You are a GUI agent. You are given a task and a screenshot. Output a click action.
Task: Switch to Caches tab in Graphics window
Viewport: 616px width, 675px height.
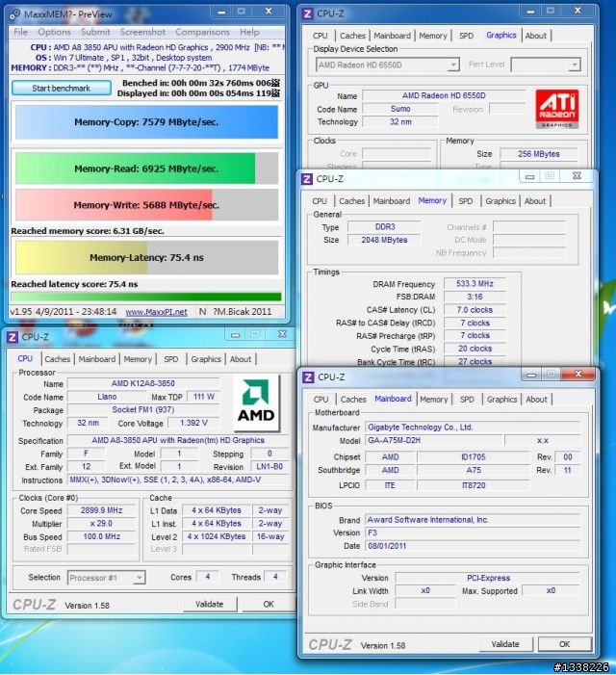352,36
